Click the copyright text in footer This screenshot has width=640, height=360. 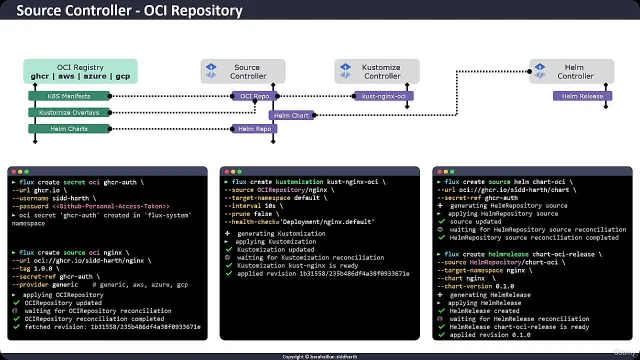[320, 357]
